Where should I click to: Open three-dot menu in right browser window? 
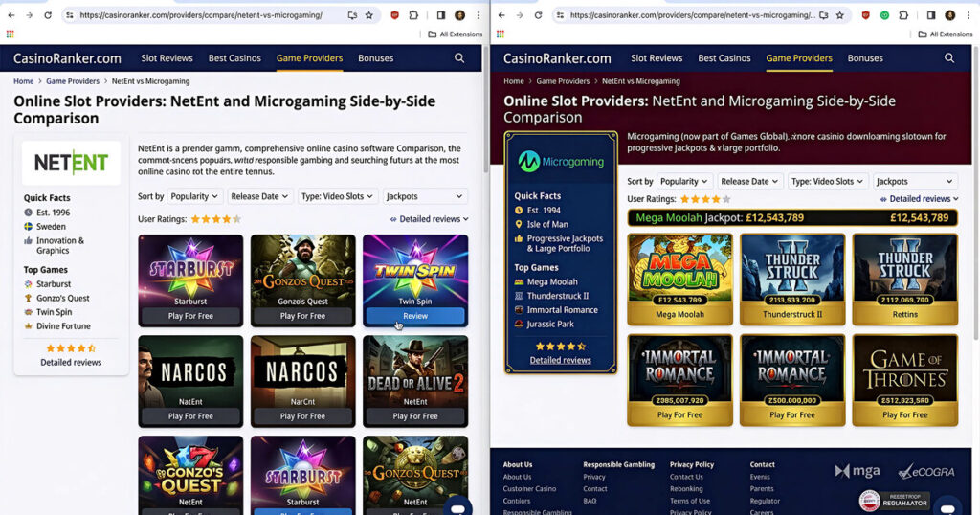pos(969,15)
